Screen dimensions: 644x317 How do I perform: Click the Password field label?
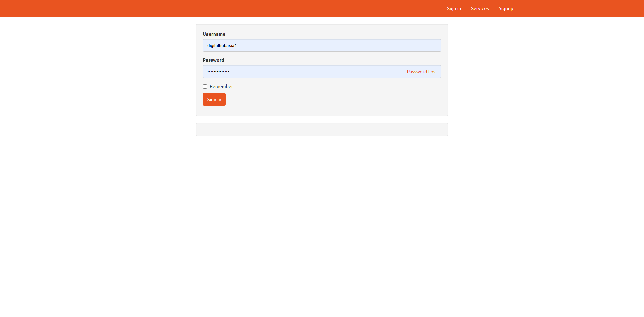(x=213, y=60)
